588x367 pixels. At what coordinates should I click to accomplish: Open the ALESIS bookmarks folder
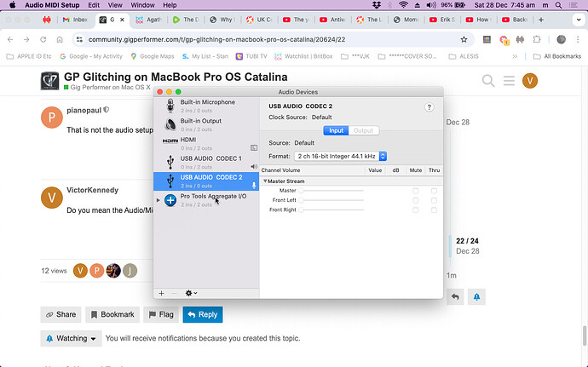(464, 56)
